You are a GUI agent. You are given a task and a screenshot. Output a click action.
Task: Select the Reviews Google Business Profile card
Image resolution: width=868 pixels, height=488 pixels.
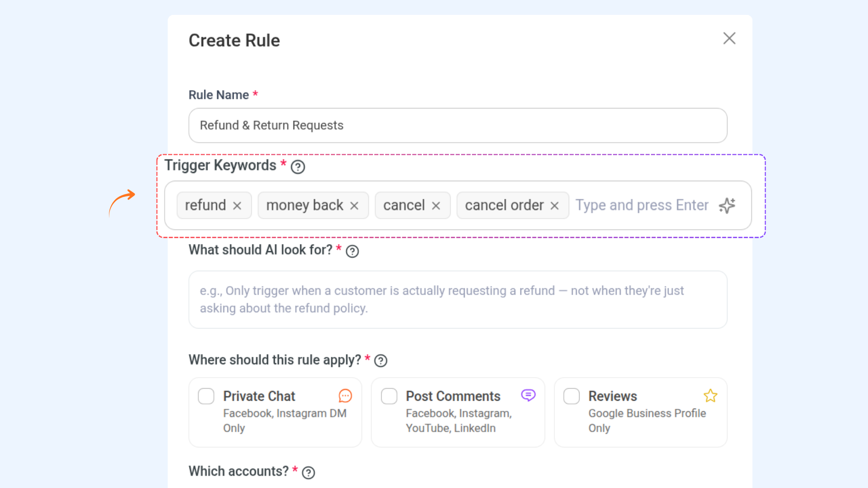[646, 420]
